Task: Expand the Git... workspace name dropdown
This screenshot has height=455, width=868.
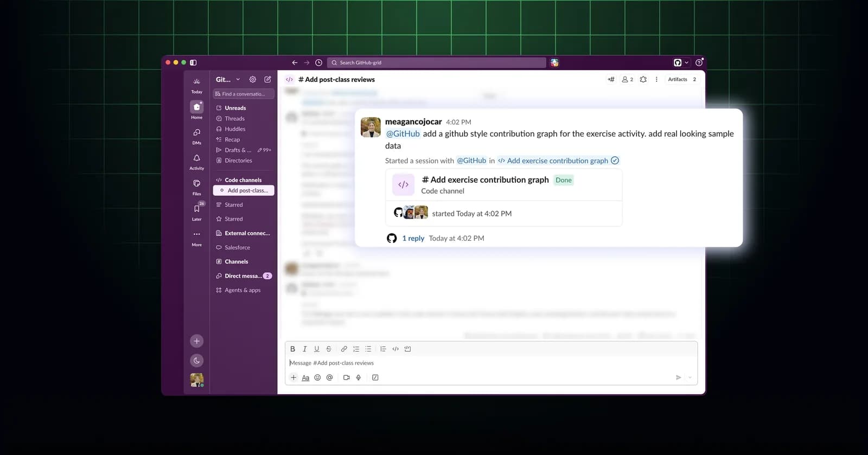Action: pos(228,79)
